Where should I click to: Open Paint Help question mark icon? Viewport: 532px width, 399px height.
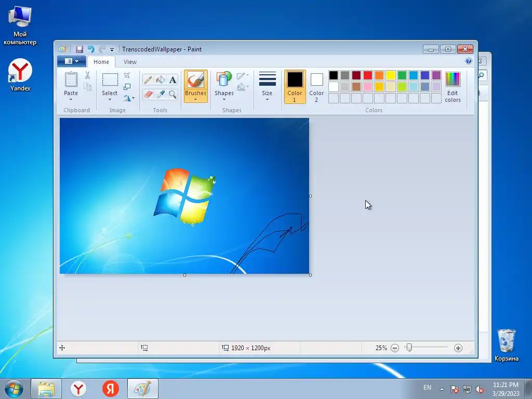[x=469, y=61]
